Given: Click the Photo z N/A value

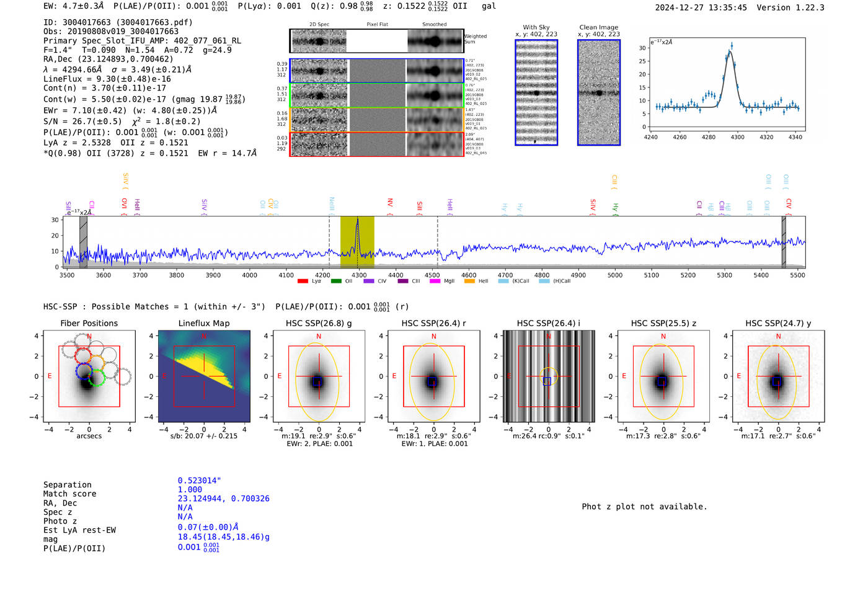Looking at the screenshot, I should pyautogui.click(x=185, y=517).
